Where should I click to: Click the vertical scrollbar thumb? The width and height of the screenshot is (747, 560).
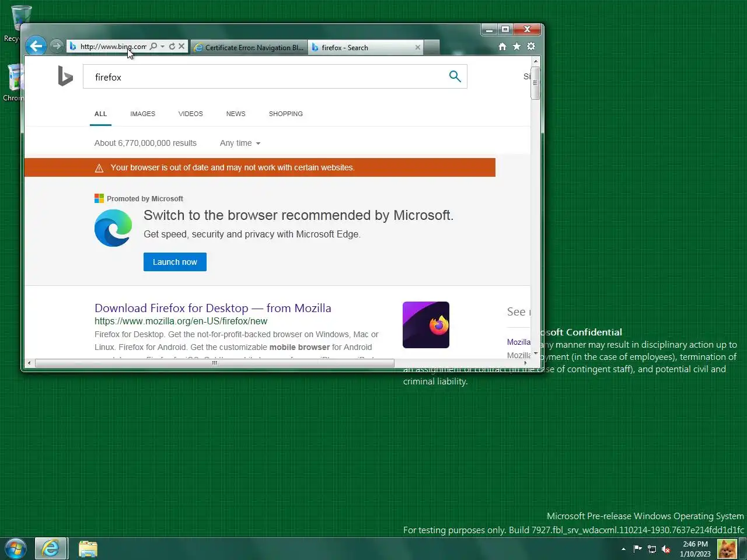[x=535, y=83]
